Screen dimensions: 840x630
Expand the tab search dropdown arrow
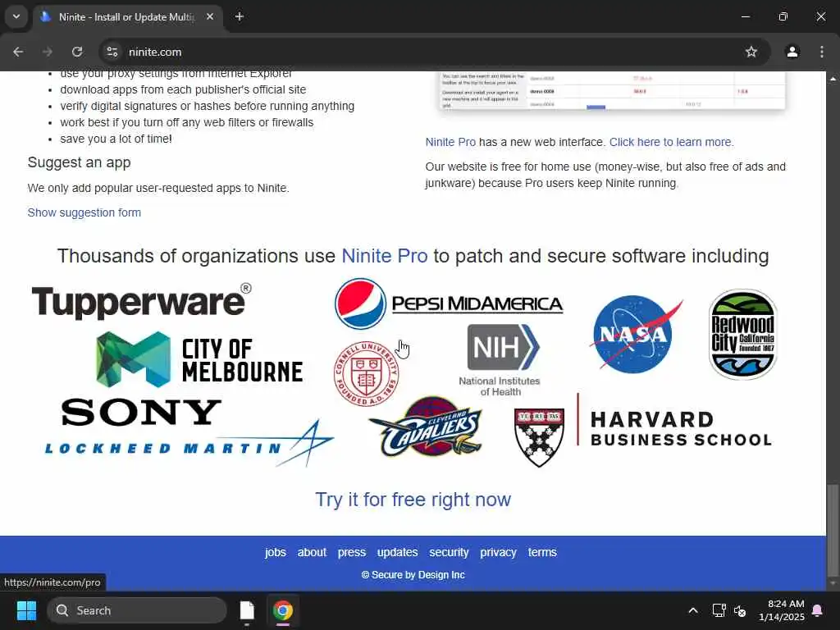coord(16,16)
